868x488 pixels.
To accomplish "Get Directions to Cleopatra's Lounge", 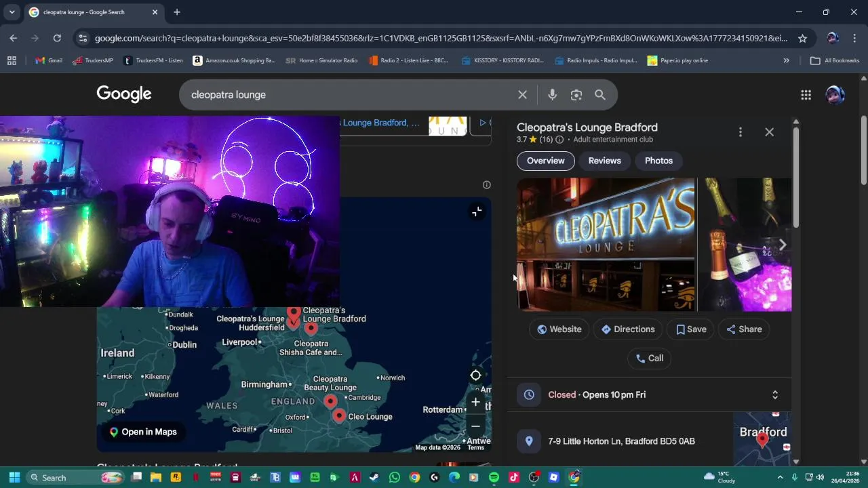I will click(x=628, y=329).
